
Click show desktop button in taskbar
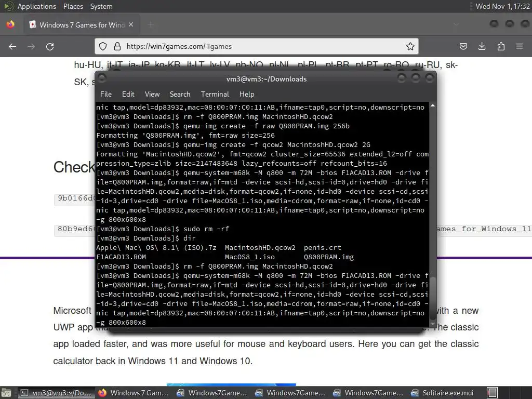pos(6,393)
